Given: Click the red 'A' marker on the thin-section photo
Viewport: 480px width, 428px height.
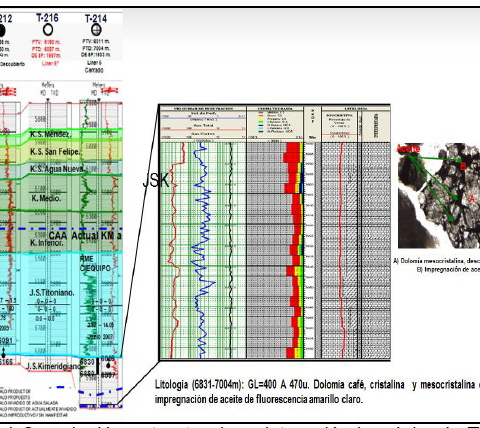Looking at the screenshot, I should 472,199.
